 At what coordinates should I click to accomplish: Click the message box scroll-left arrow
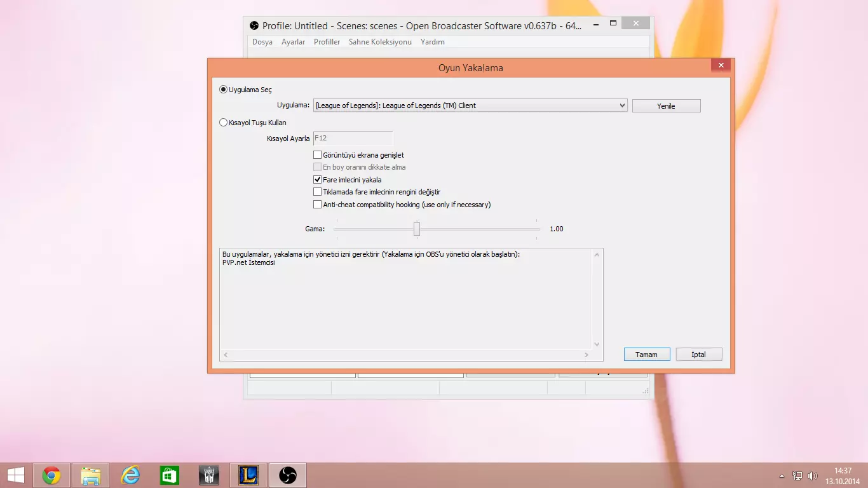[226, 355]
